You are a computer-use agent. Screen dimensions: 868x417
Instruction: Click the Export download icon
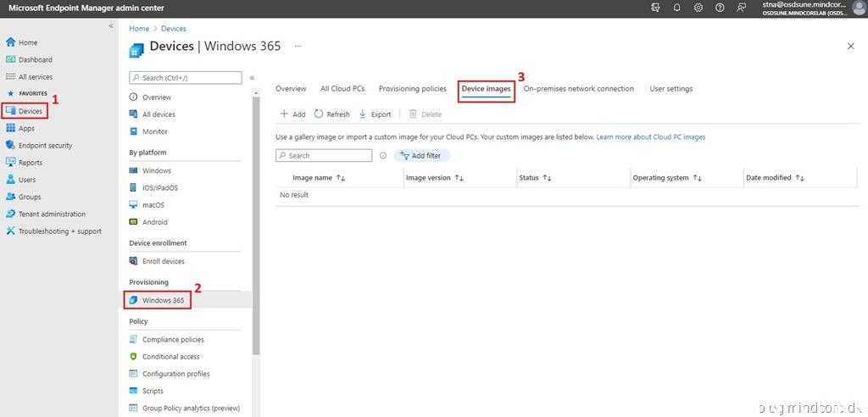pos(363,114)
